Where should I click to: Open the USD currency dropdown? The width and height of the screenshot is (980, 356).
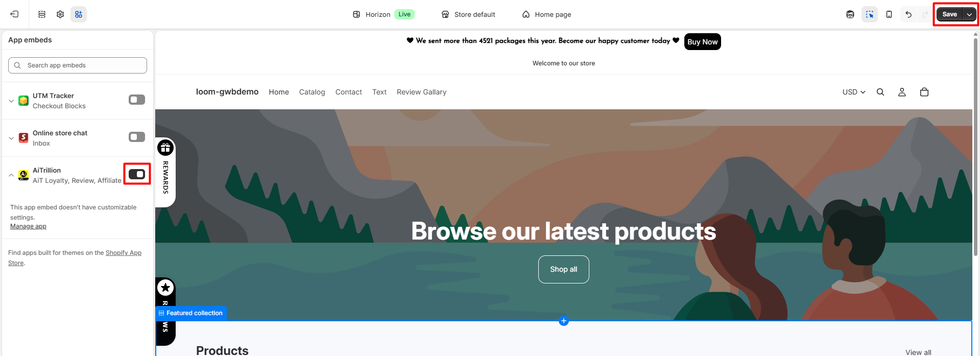pos(854,92)
